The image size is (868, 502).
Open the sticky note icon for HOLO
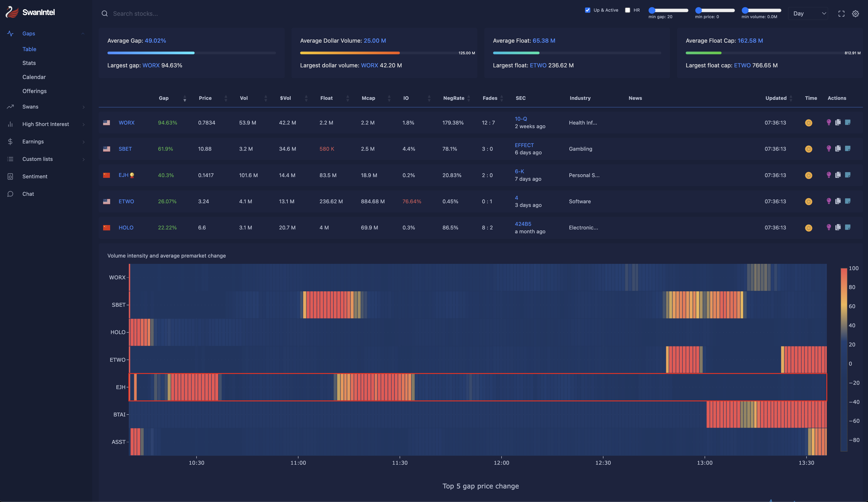pos(848,227)
